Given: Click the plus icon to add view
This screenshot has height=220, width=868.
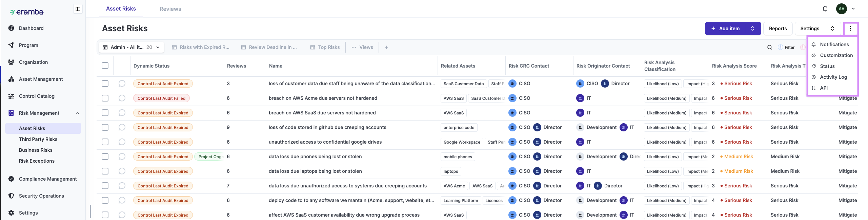Looking at the screenshot, I should coord(386,48).
